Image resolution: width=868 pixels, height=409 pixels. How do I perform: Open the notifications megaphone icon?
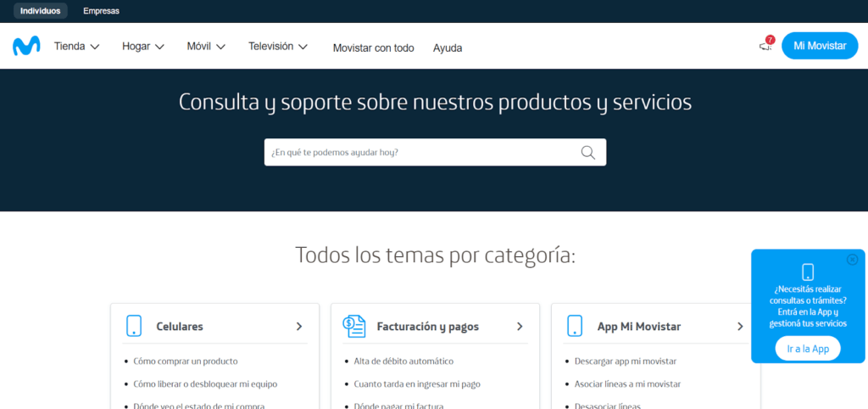point(765,47)
